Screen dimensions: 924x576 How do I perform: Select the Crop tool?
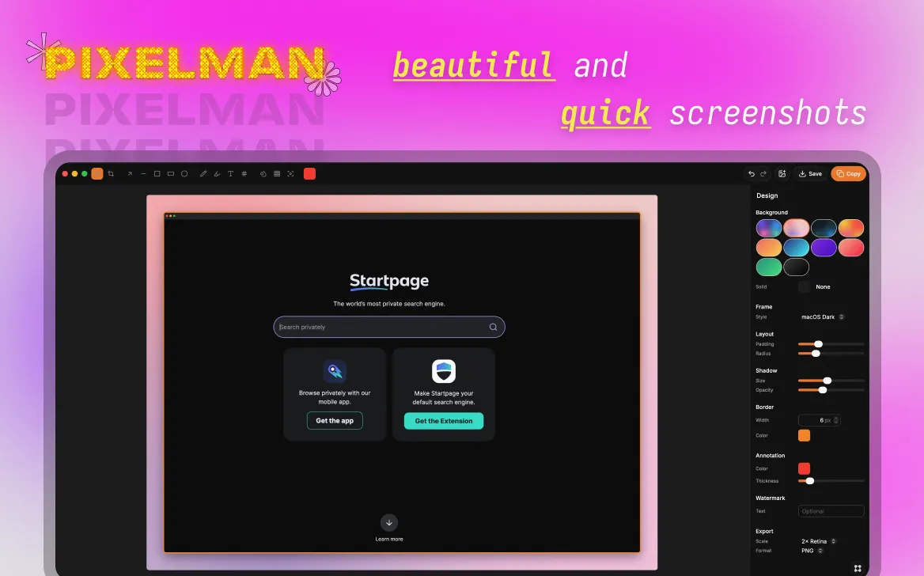tap(111, 174)
